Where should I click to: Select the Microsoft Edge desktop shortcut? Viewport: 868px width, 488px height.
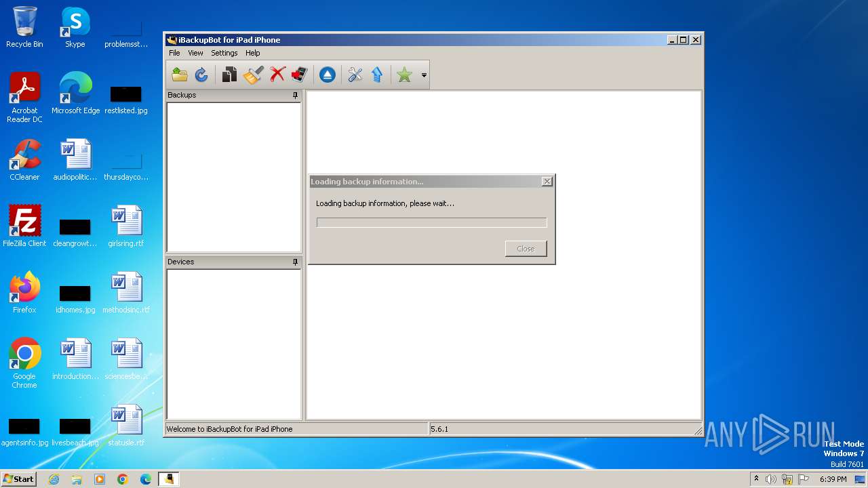click(75, 94)
